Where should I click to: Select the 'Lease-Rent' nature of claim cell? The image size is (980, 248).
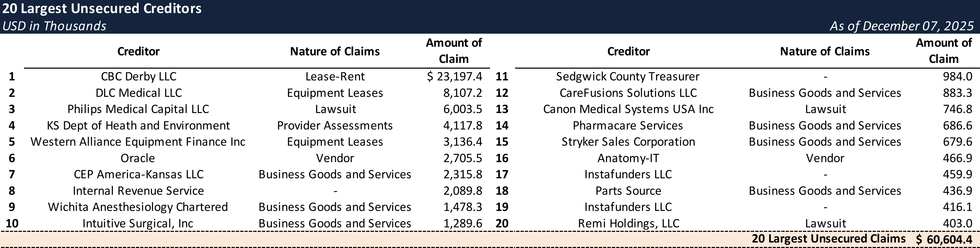pos(335,76)
